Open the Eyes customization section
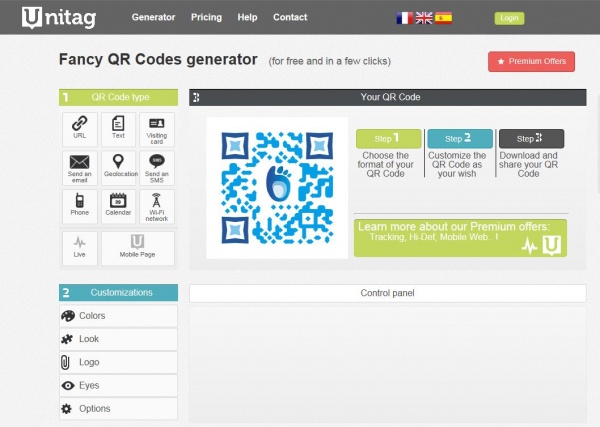This screenshot has height=427, width=600. [x=118, y=385]
